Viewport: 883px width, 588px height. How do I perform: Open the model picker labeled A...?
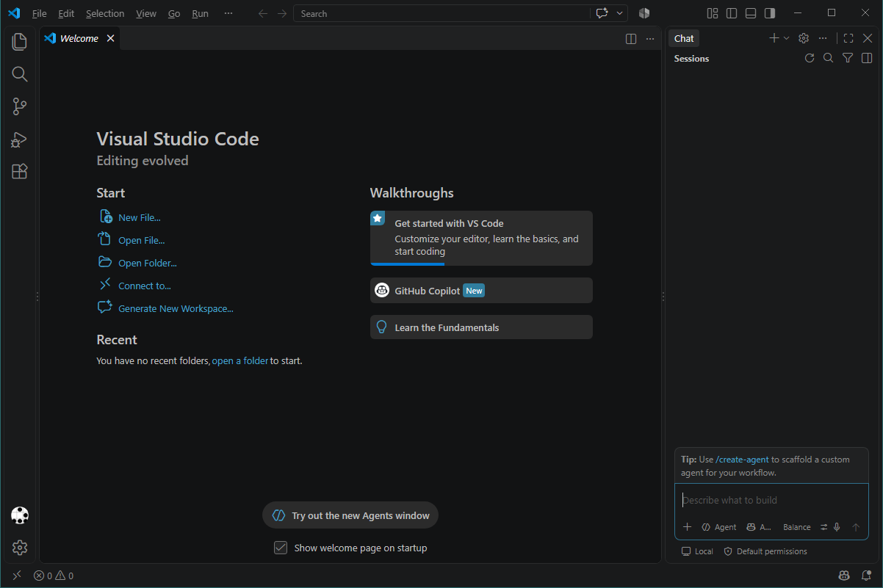(759, 527)
